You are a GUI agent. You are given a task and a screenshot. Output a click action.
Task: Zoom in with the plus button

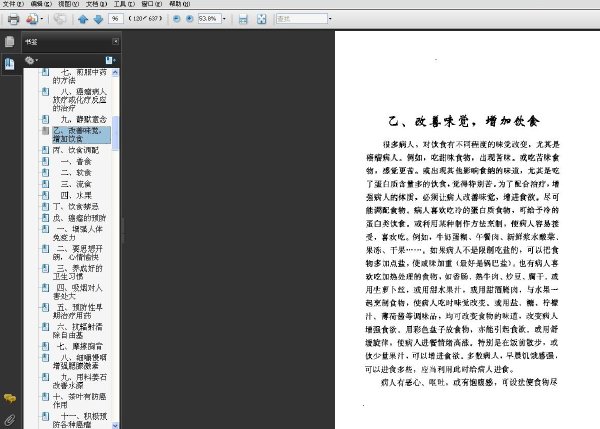tap(189, 18)
